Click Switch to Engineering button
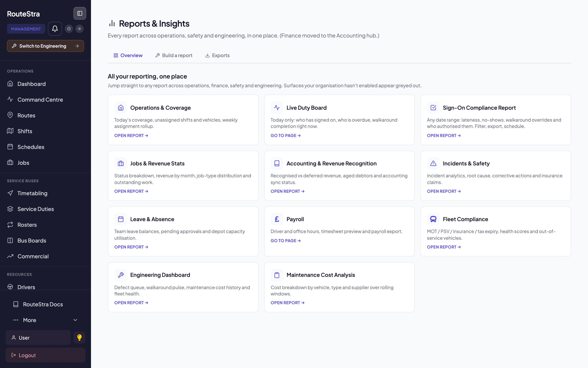This screenshot has height=368, width=588. [45, 46]
